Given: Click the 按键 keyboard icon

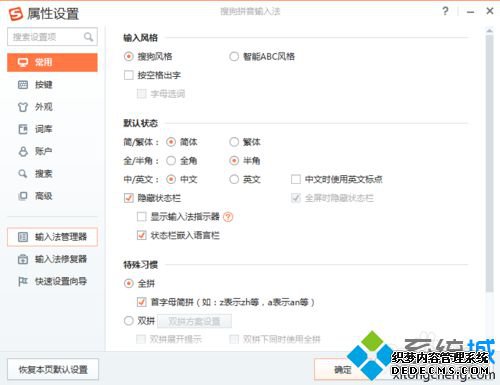Looking at the screenshot, I should click(x=23, y=85).
